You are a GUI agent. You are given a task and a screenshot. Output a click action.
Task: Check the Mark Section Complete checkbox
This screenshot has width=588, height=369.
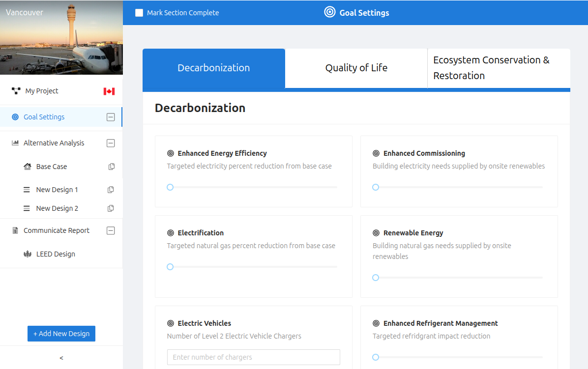[x=139, y=13]
